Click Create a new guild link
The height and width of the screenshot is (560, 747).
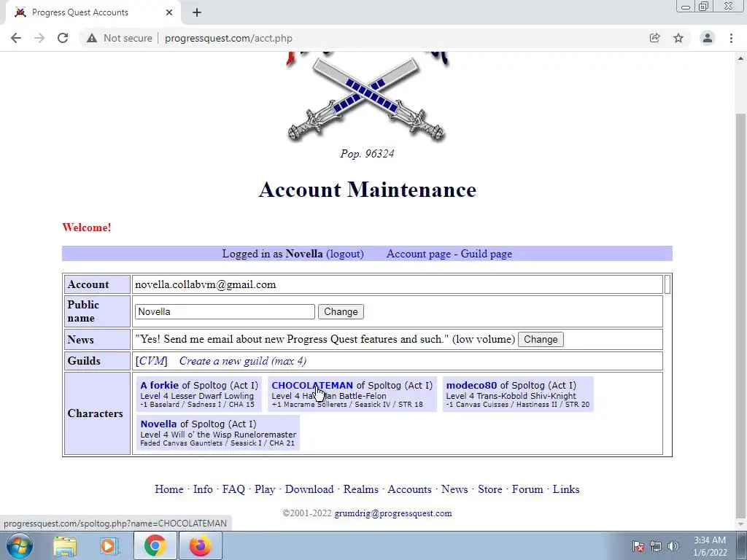coord(243,361)
